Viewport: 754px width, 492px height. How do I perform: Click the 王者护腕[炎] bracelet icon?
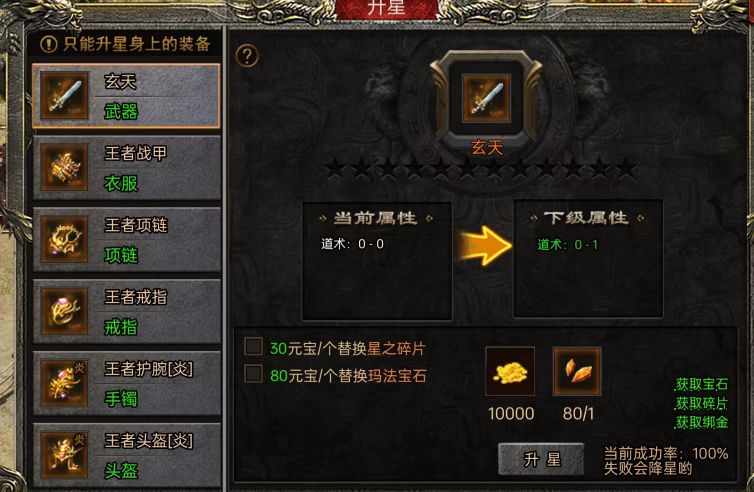[64, 383]
